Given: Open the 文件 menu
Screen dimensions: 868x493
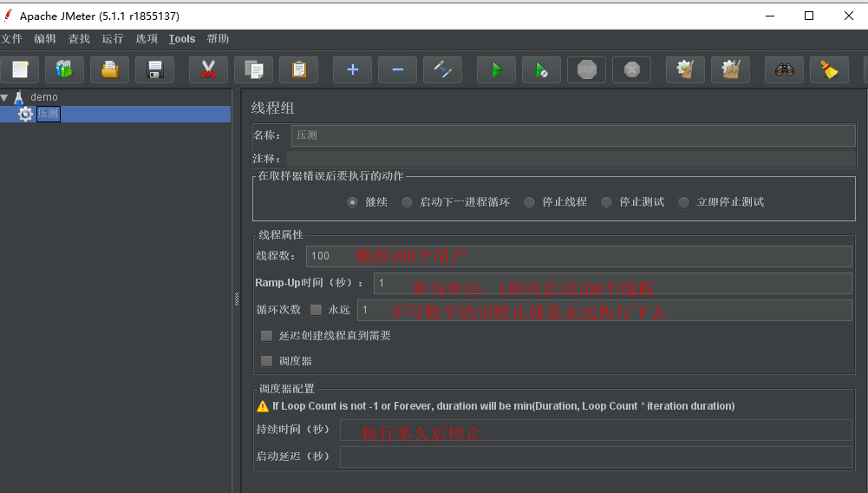Looking at the screenshot, I should [11, 39].
